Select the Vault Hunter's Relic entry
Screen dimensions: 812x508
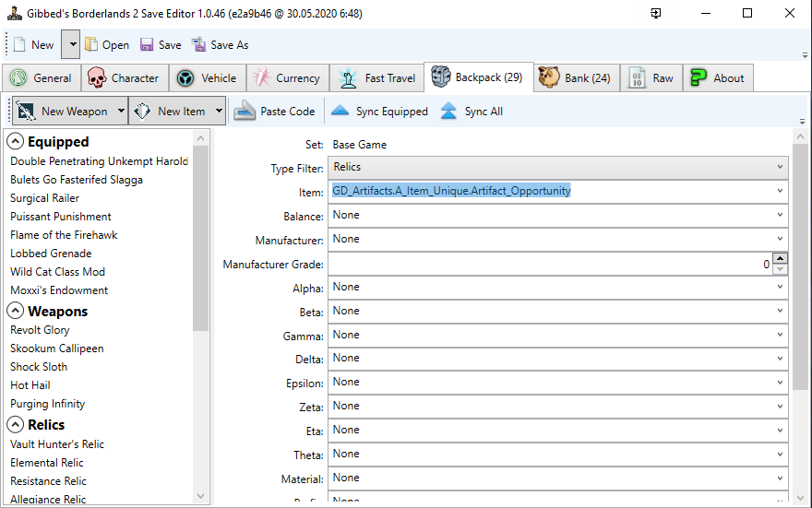[57, 444]
